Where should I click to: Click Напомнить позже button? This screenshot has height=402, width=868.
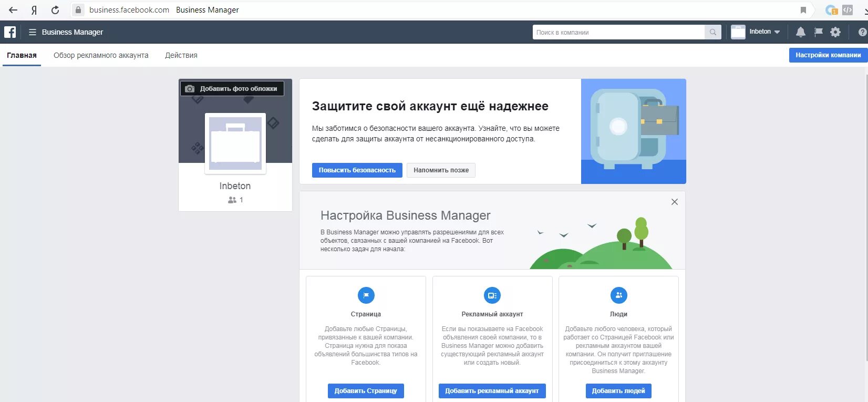click(441, 170)
